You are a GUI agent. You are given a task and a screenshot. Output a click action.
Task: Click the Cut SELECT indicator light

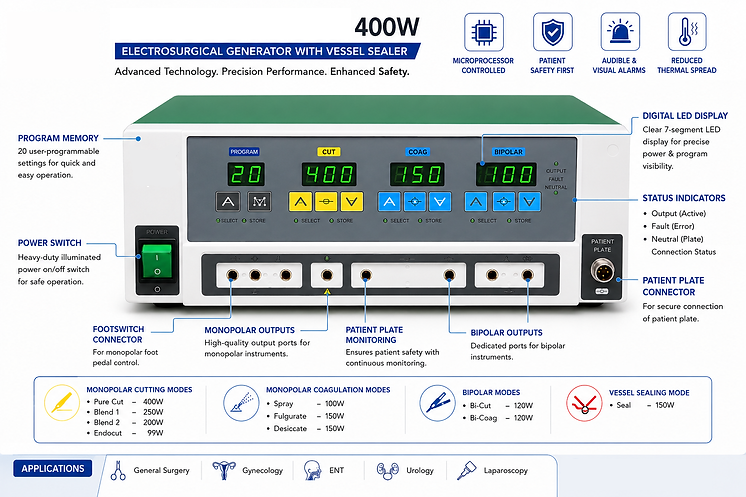coord(296,221)
